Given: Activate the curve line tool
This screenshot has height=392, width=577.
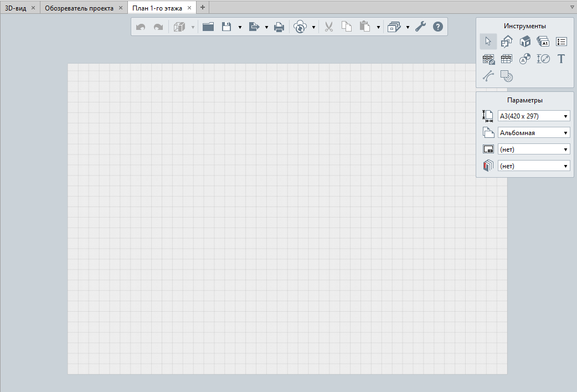Looking at the screenshot, I should coord(488,76).
